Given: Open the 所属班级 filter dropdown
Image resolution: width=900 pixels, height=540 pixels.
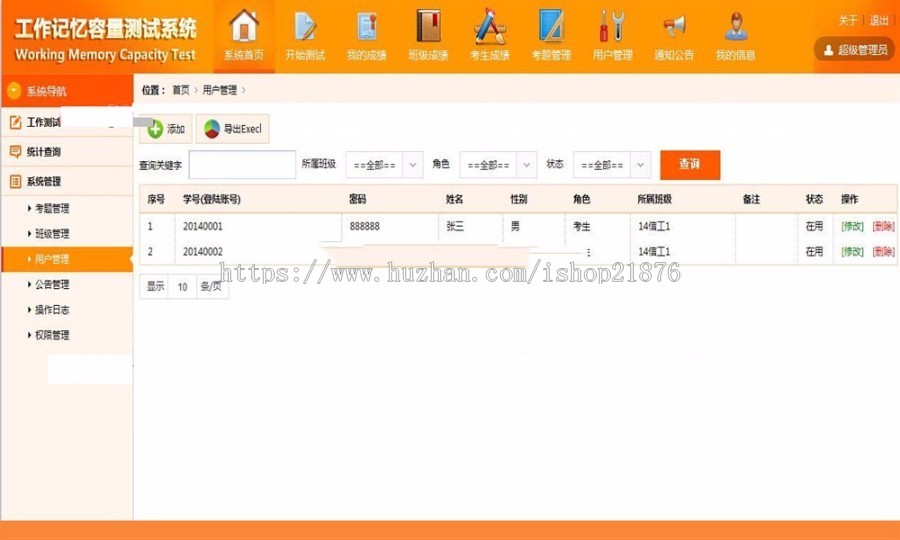Looking at the screenshot, I should tap(385, 165).
